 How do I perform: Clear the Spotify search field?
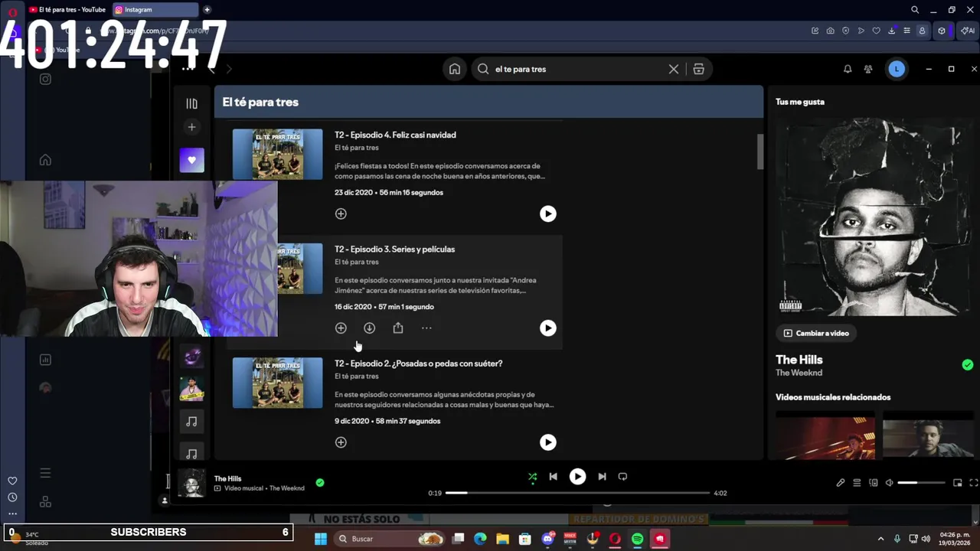pos(674,69)
